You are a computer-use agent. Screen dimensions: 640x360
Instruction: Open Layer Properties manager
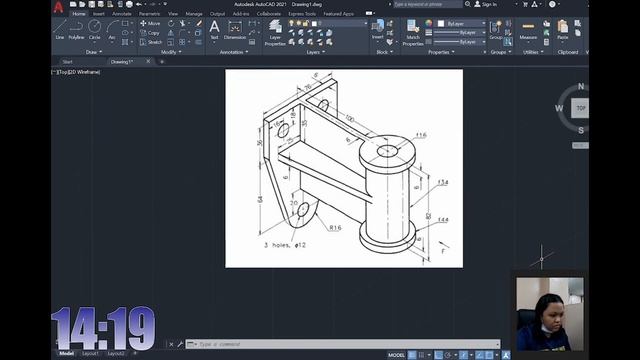point(275,32)
